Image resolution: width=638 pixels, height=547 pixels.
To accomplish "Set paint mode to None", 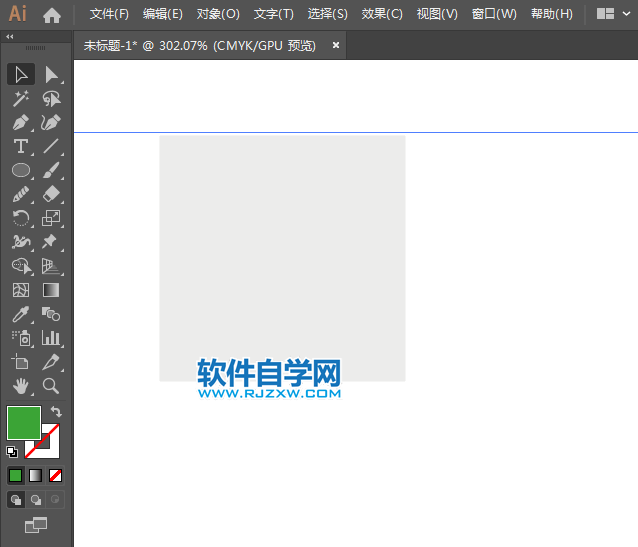I will [x=56, y=475].
